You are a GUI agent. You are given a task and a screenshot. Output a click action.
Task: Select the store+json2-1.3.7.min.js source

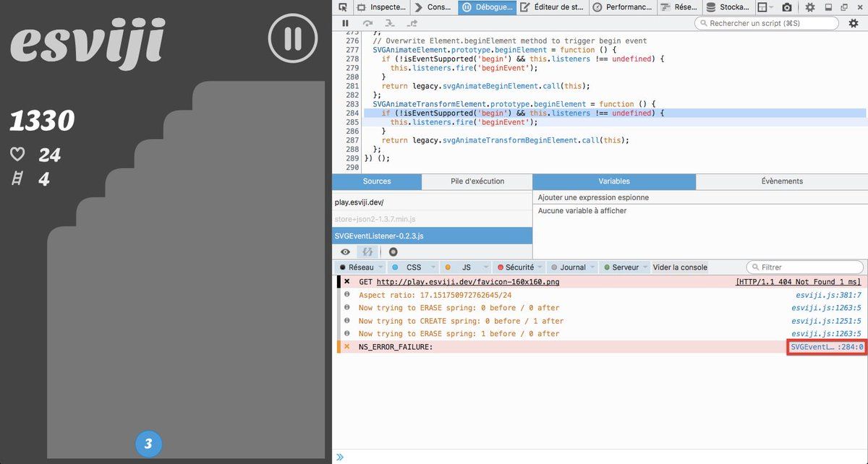tap(375, 219)
